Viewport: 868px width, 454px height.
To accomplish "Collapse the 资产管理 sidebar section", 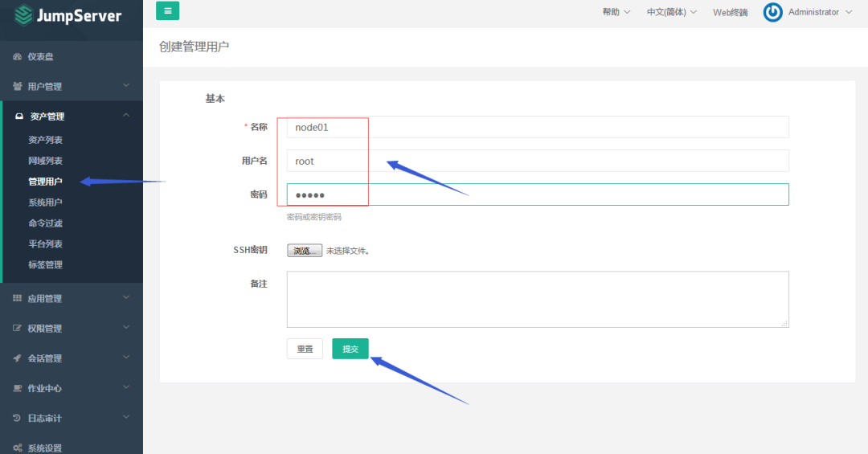I will (x=71, y=117).
